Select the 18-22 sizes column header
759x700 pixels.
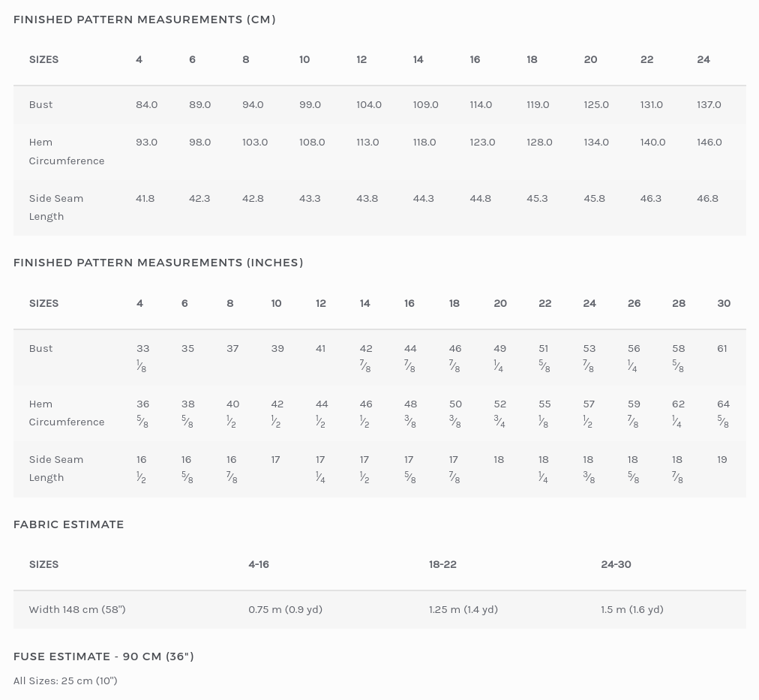(x=442, y=564)
